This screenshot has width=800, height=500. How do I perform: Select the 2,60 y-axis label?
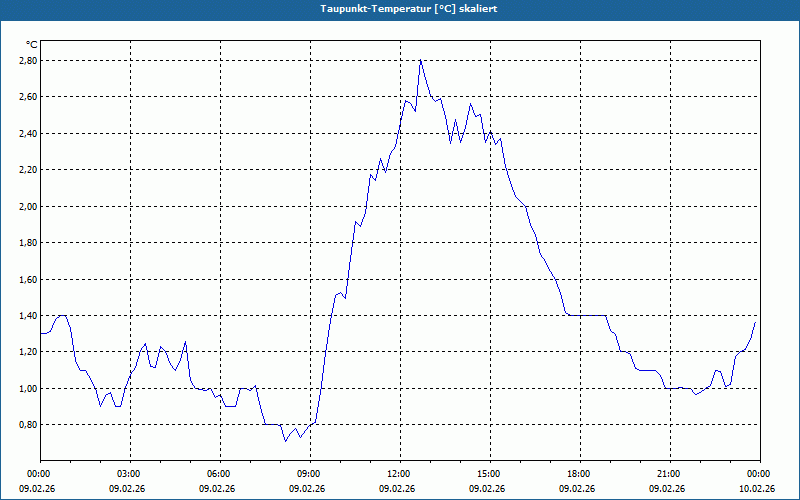pos(28,97)
